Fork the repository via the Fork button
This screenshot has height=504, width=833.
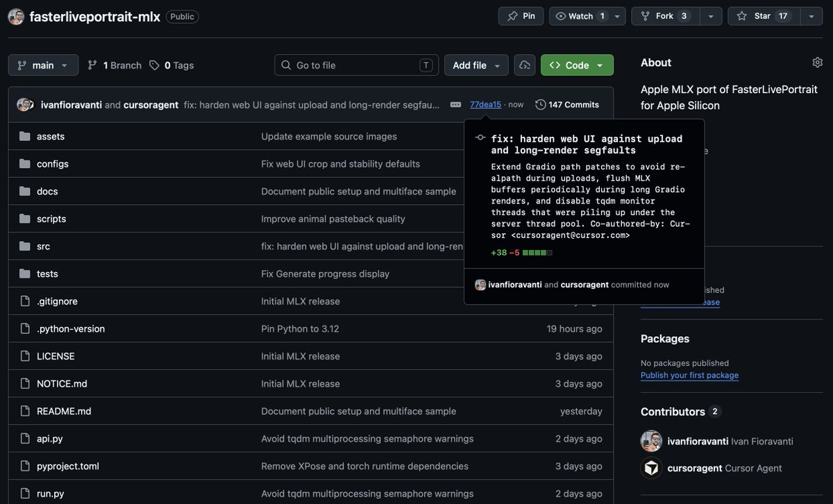coord(665,16)
